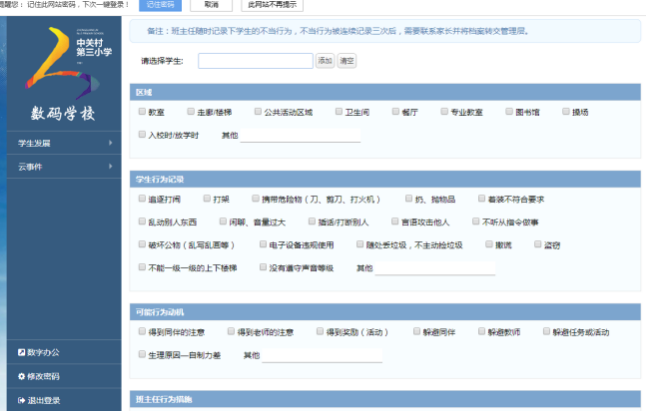This screenshot has height=411, width=646.
Task: Tick the 电子设备违规使用 checkbox
Action: coord(263,244)
